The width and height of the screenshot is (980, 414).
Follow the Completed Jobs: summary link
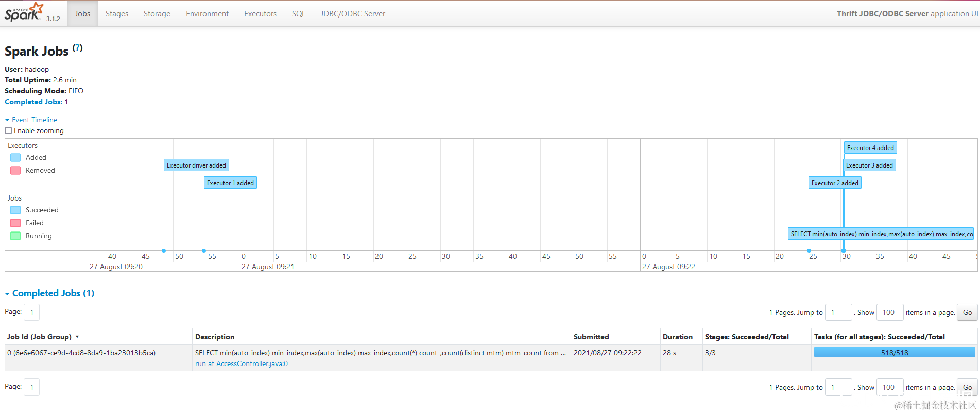[33, 102]
